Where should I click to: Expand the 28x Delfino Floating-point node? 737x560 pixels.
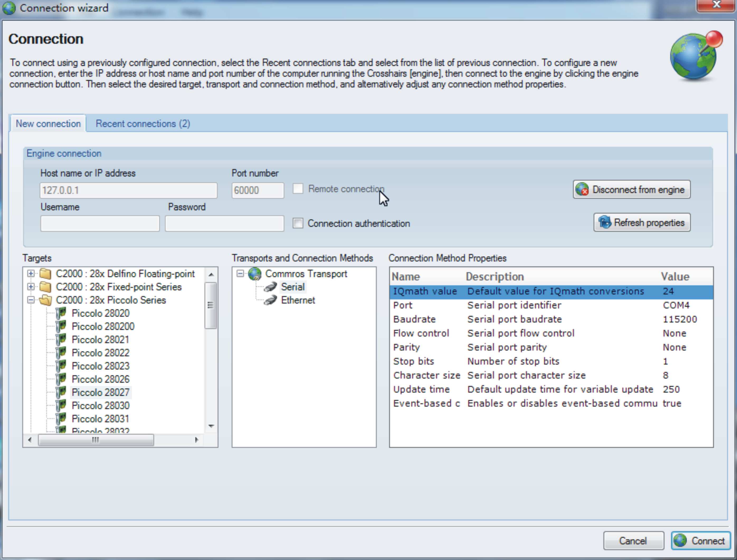(x=31, y=274)
